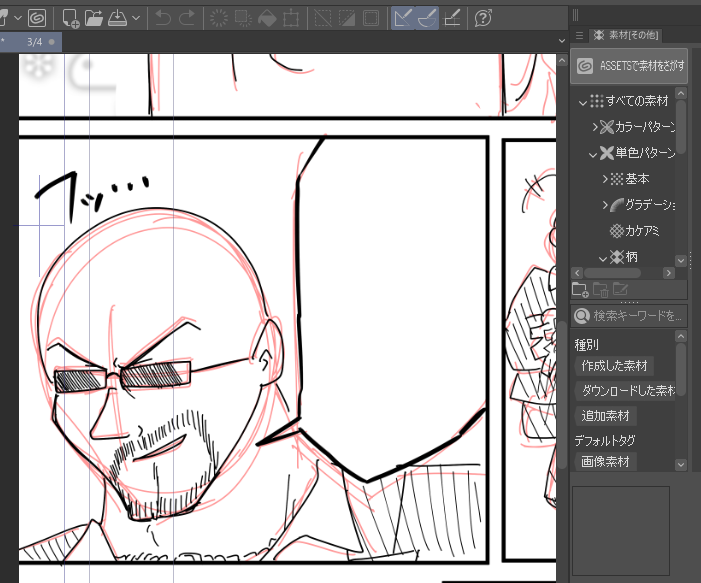Click the Invert Selected Area icon
This screenshot has width=701, height=583.
(347, 18)
